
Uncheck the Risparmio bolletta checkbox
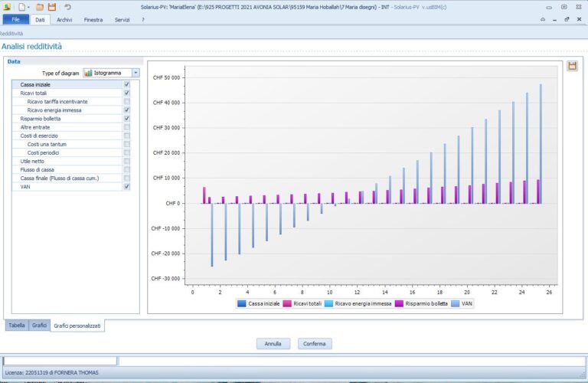tap(127, 119)
